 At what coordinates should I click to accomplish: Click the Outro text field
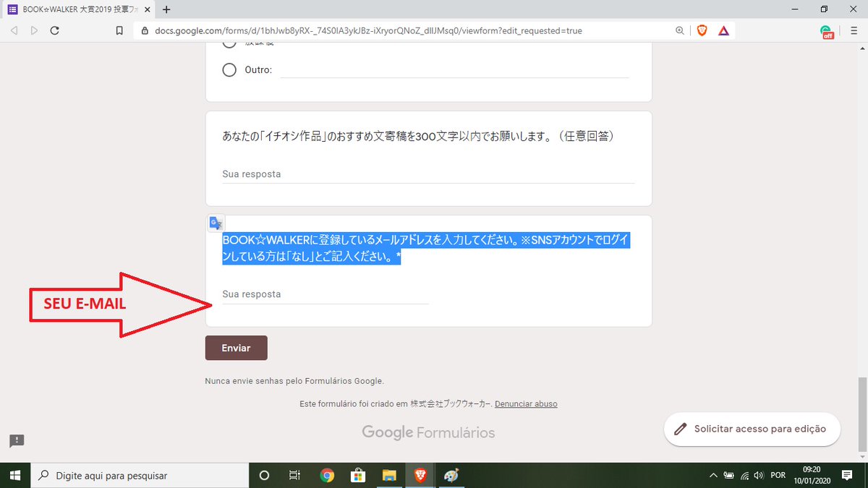454,69
